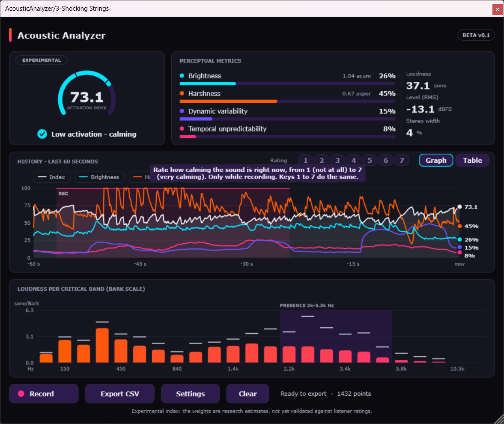This screenshot has height=424, width=504.
Task: Select rating 2
Action: 322,161
